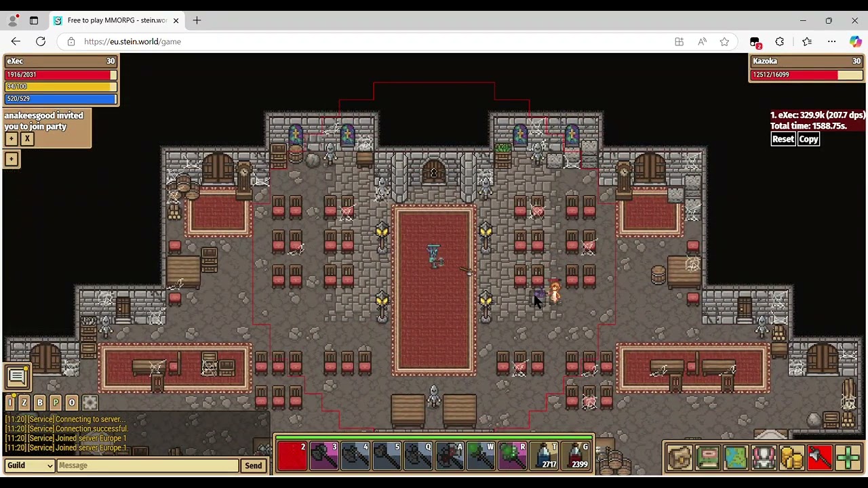Open the I inventory shortcut button

click(10, 403)
